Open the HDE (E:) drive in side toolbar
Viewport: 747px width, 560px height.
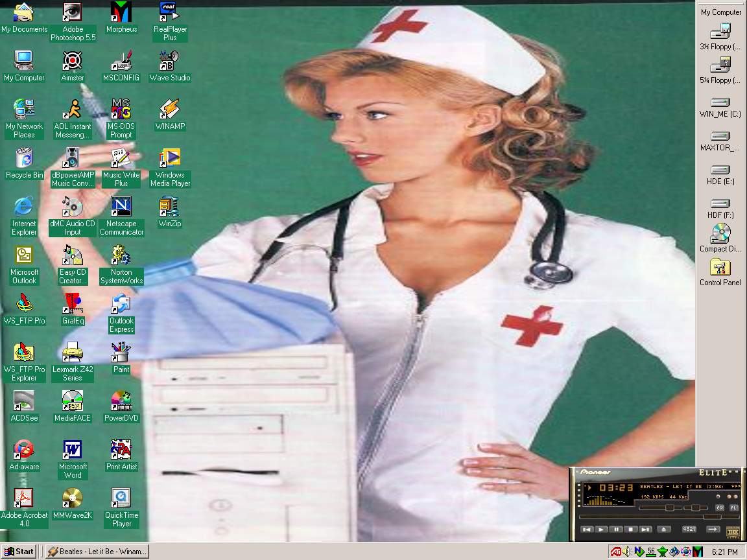(x=720, y=175)
